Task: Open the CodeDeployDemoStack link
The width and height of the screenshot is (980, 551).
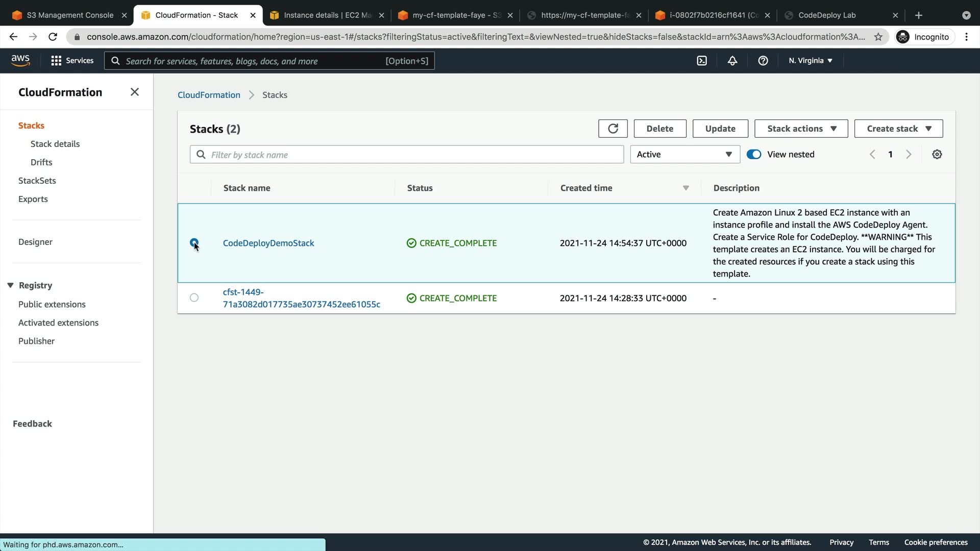Action: [268, 243]
